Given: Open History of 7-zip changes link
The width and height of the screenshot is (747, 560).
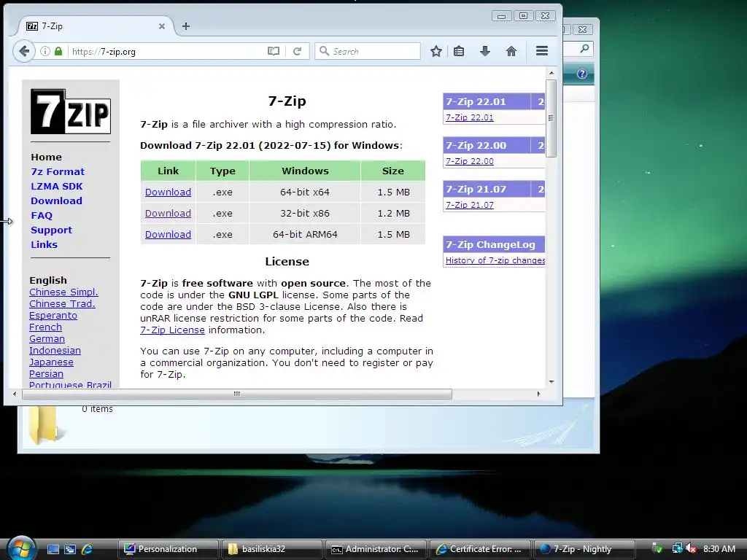Looking at the screenshot, I should click(x=495, y=260).
